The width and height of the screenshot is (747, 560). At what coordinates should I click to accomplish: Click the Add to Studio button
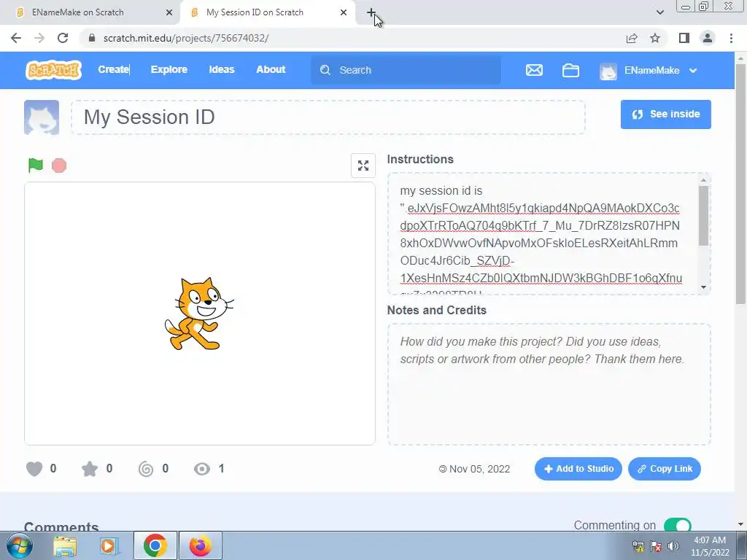click(x=578, y=469)
